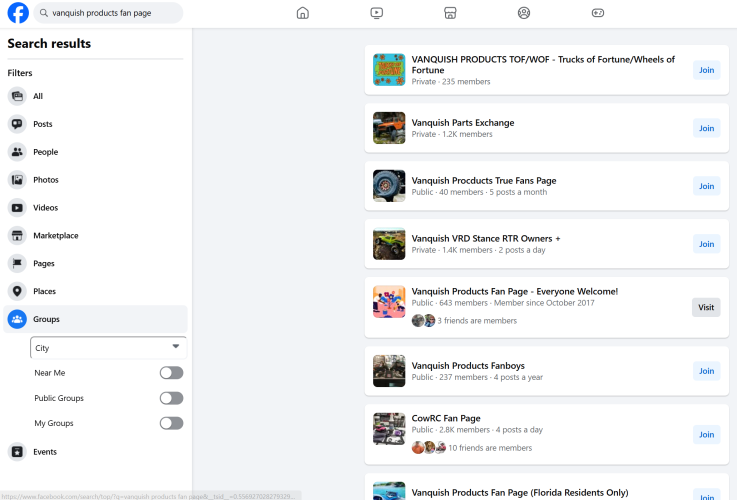Toggle the Near Me switch

click(x=171, y=373)
